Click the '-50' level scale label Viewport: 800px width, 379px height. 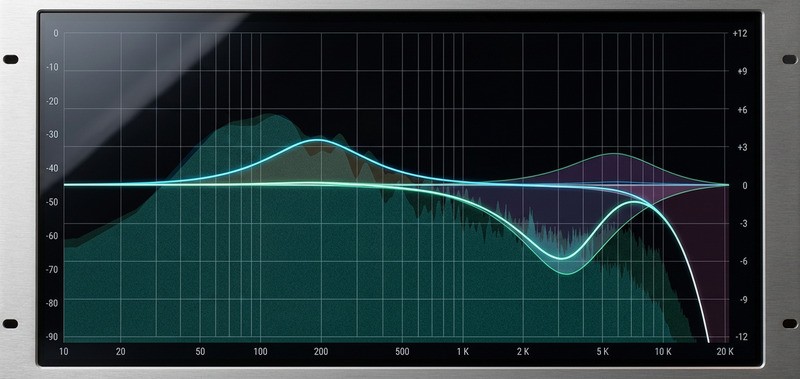pyautogui.click(x=52, y=202)
